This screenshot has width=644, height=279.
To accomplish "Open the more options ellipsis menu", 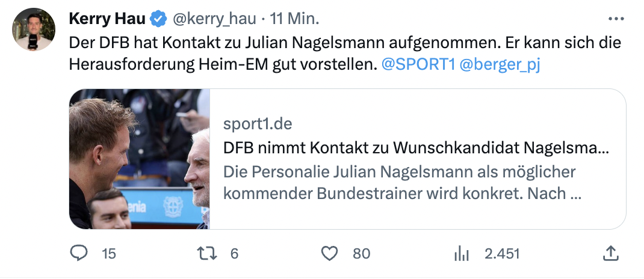I will coord(616,19).
